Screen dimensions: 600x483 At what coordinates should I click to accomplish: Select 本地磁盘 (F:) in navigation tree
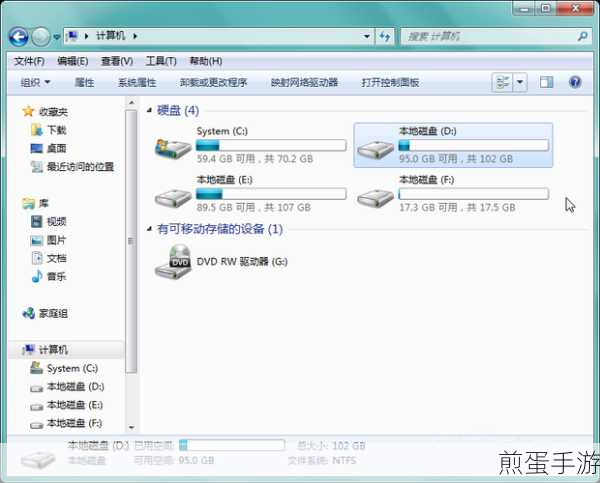66,424
